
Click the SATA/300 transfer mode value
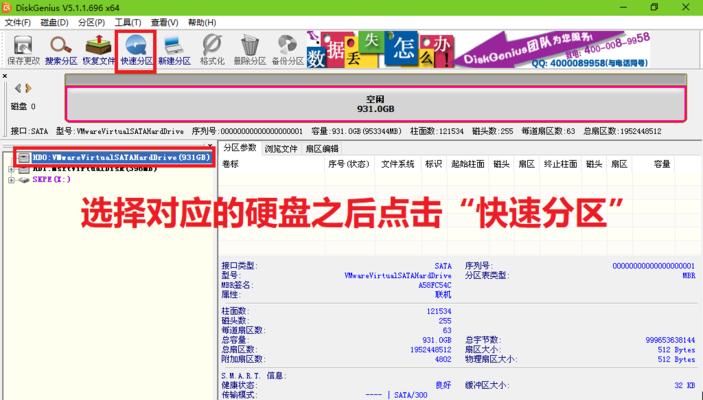coord(410,395)
